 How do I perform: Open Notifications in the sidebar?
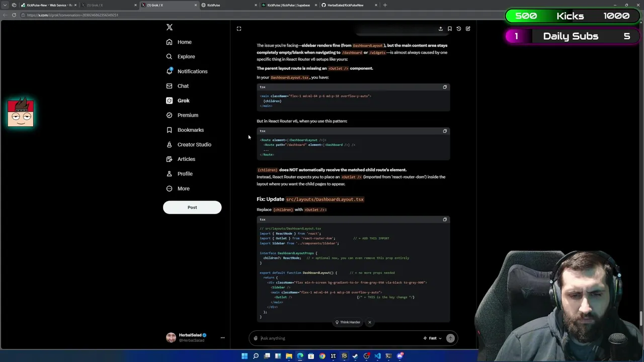click(x=187, y=71)
